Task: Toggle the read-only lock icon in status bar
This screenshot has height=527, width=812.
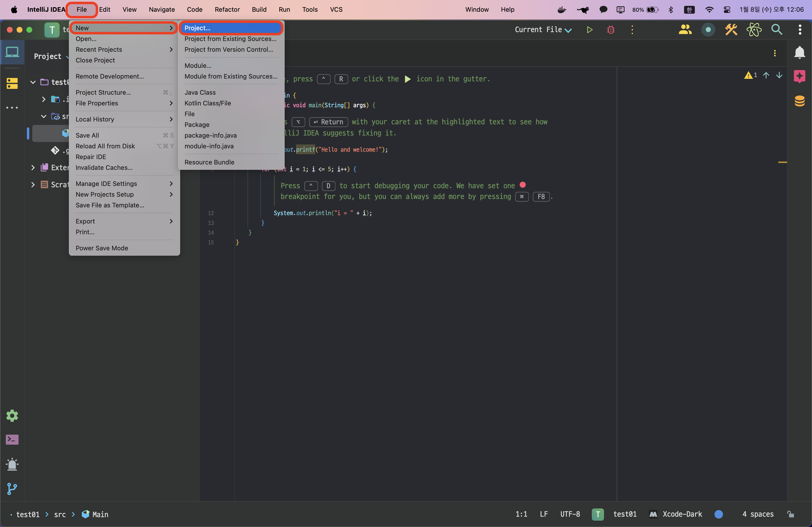Action: [x=791, y=514]
